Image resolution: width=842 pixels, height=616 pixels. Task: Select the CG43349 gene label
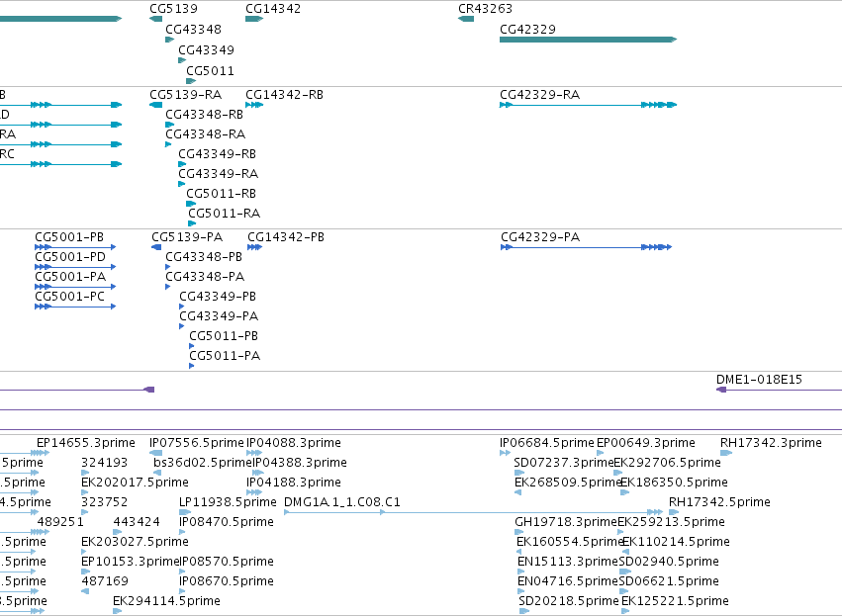click(x=206, y=49)
